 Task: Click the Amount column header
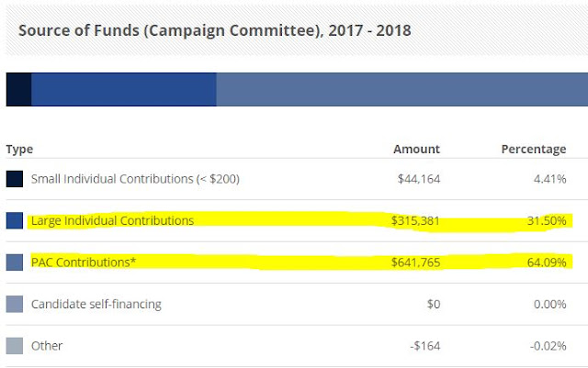416,150
